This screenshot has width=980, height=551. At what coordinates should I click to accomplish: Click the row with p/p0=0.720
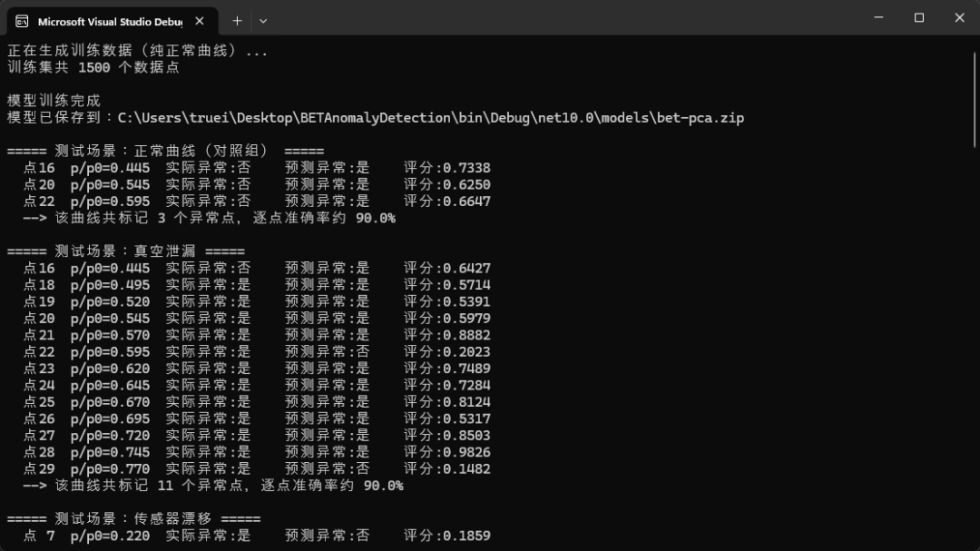257,436
